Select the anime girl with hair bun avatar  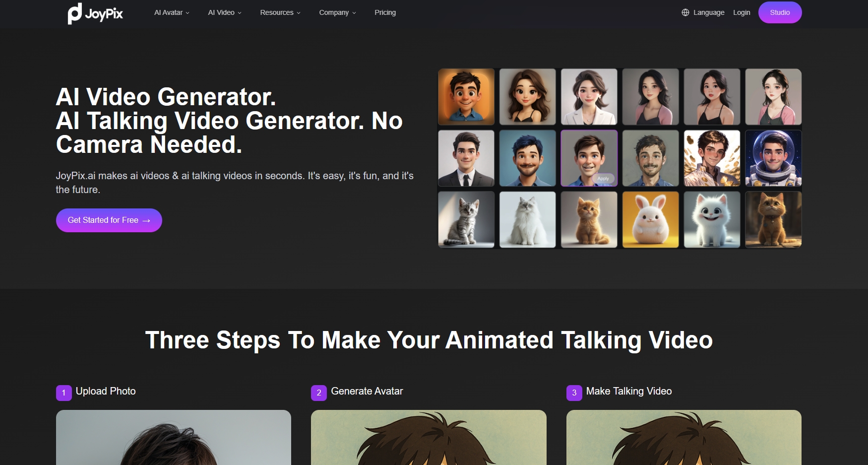[x=773, y=97]
